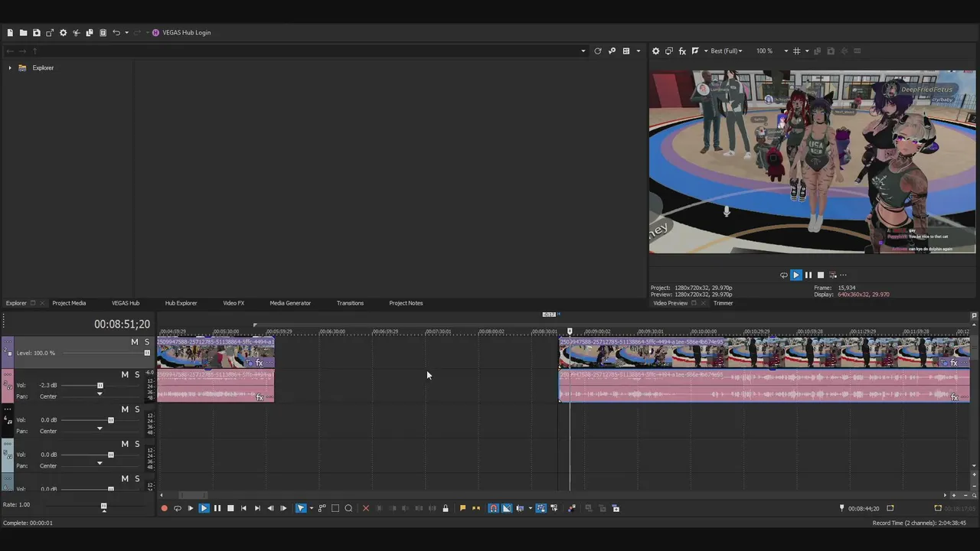
Task: Click the Rate 1.00 slider handle
Action: pyautogui.click(x=104, y=507)
